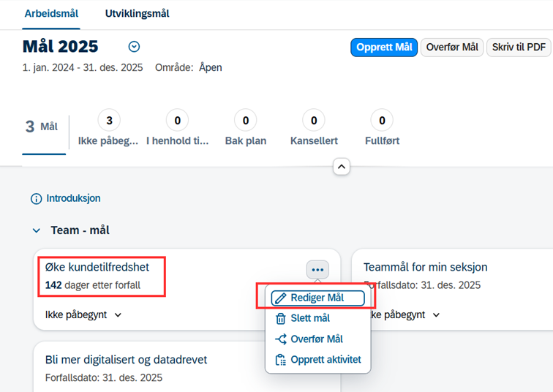Click Forfallsdato text under Bli mer digitalisert
The width and height of the screenshot is (553, 392).
(104, 377)
